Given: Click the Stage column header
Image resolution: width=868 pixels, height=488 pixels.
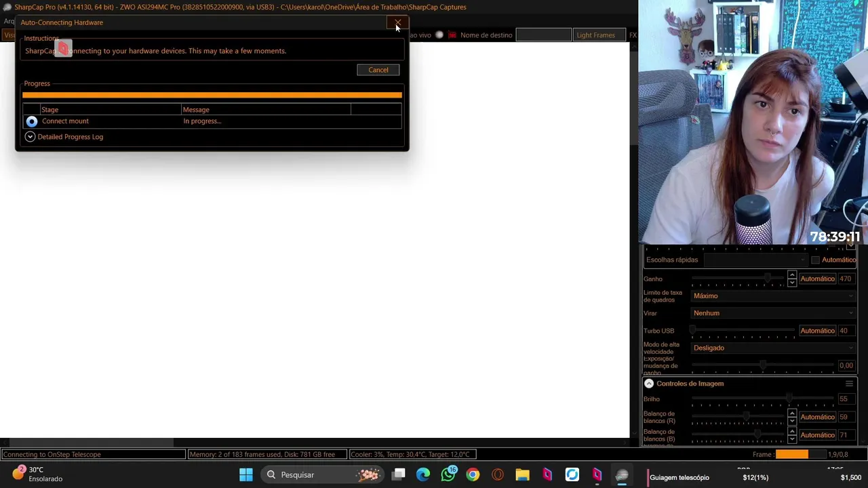Looking at the screenshot, I should [x=111, y=110].
